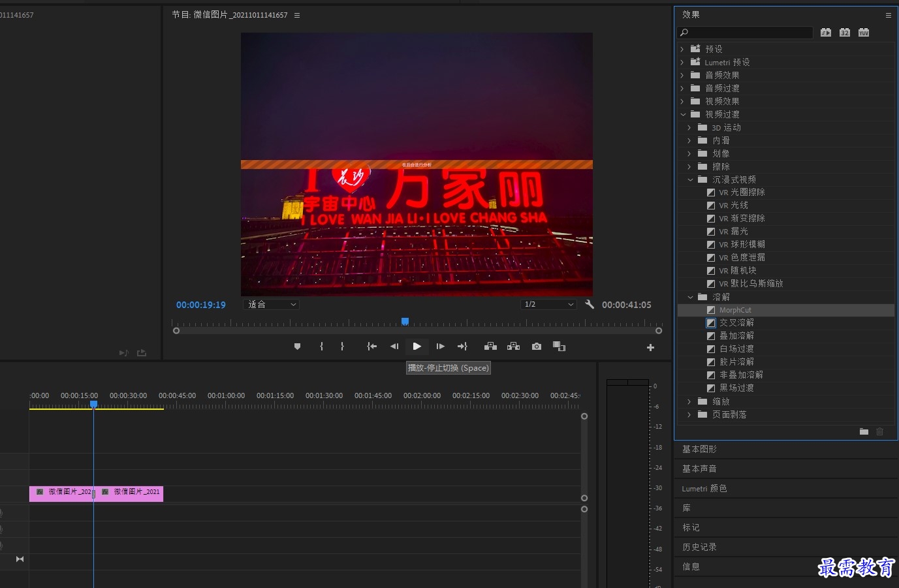Image resolution: width=899 pixels, height=588 pixels.
Task: Open the playback resolution 1/2 dropdown
Action: [548, 304]
